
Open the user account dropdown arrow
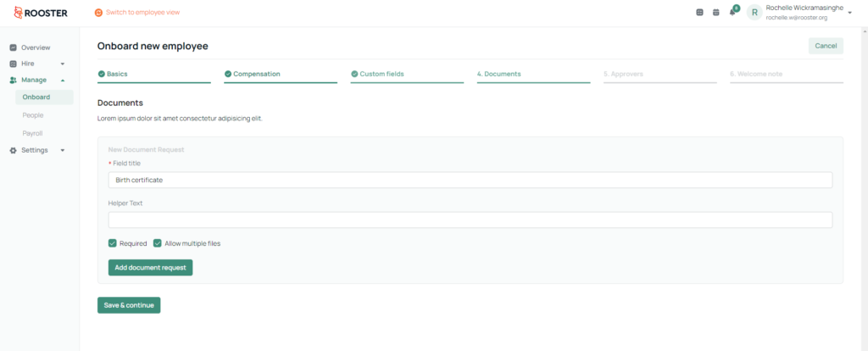point(849,12)
